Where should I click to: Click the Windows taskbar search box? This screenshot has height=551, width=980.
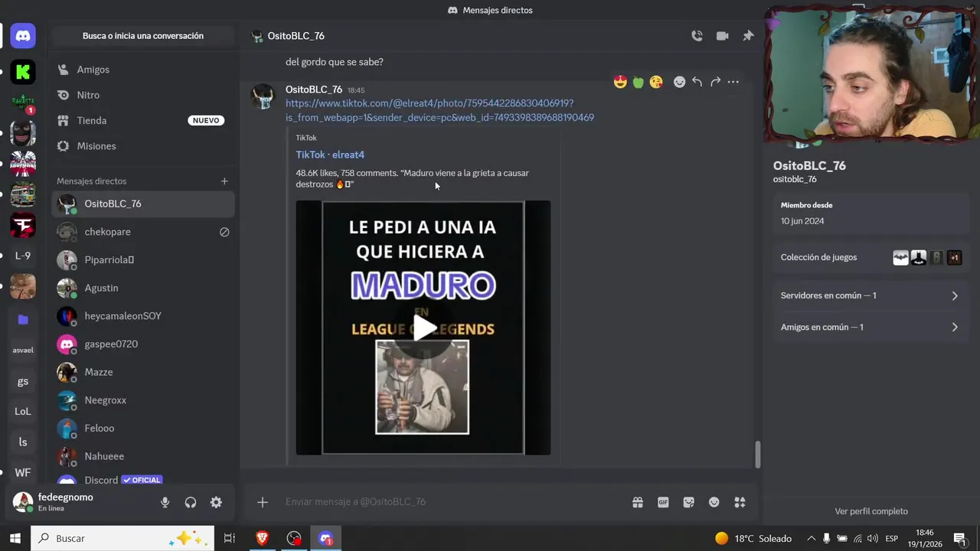click(x=122, y=539)
